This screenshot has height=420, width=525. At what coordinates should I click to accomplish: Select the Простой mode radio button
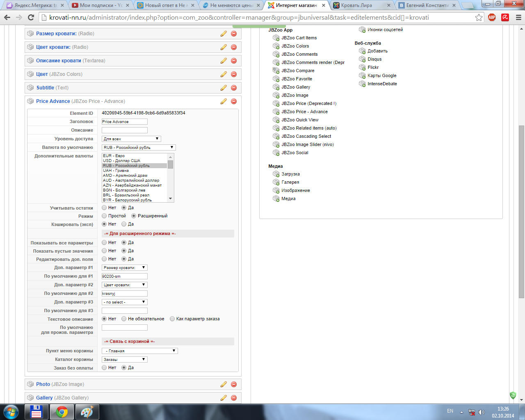[105, 216]
